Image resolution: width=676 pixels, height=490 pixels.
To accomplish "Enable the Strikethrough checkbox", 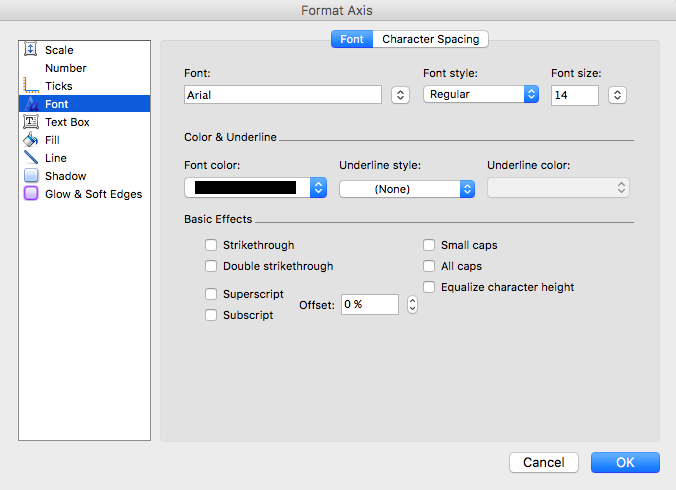I will point(211,245).
